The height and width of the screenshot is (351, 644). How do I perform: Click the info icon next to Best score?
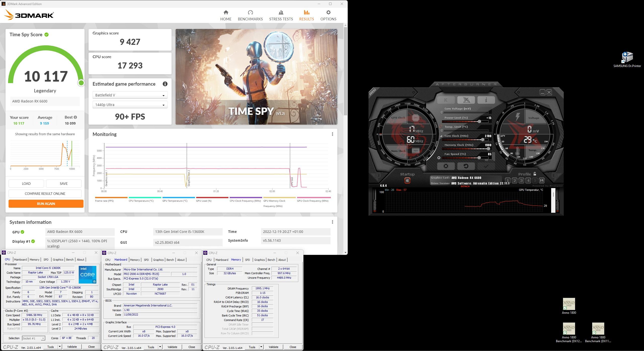pyautogui.click(x=75, y=117)
